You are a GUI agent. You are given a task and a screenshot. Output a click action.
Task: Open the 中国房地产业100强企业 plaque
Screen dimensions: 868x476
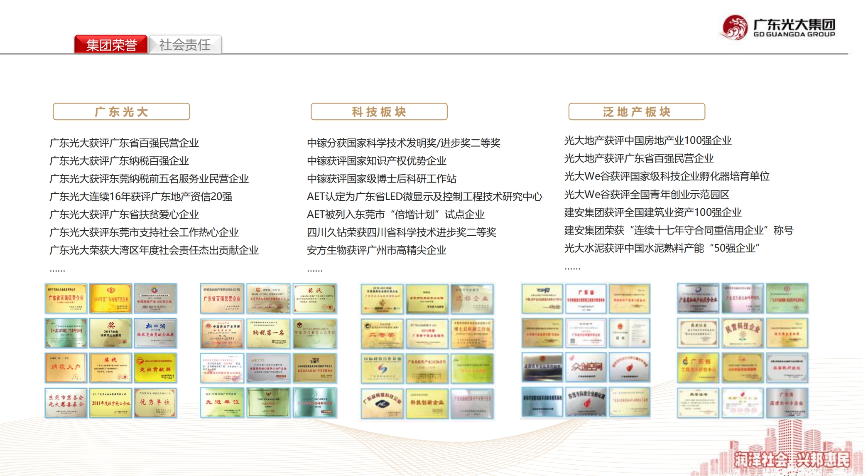[x=155, y=298]
